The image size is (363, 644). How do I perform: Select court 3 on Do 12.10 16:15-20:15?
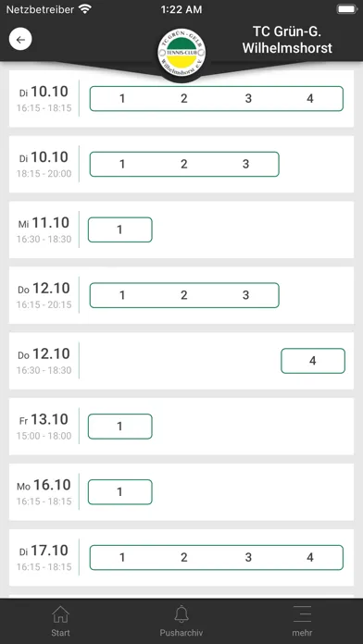(x=245, y=295)
